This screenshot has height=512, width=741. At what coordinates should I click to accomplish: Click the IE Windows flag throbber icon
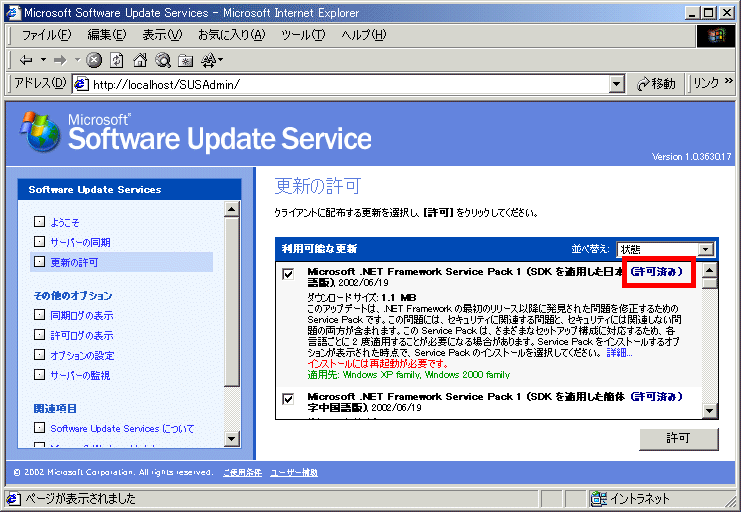point(715,35)
